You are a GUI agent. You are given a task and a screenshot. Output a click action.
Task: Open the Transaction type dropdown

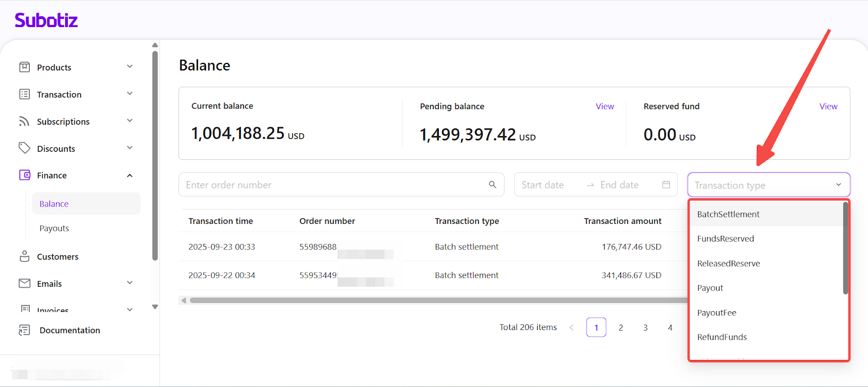pyautogui.click(x=768, y=185)
